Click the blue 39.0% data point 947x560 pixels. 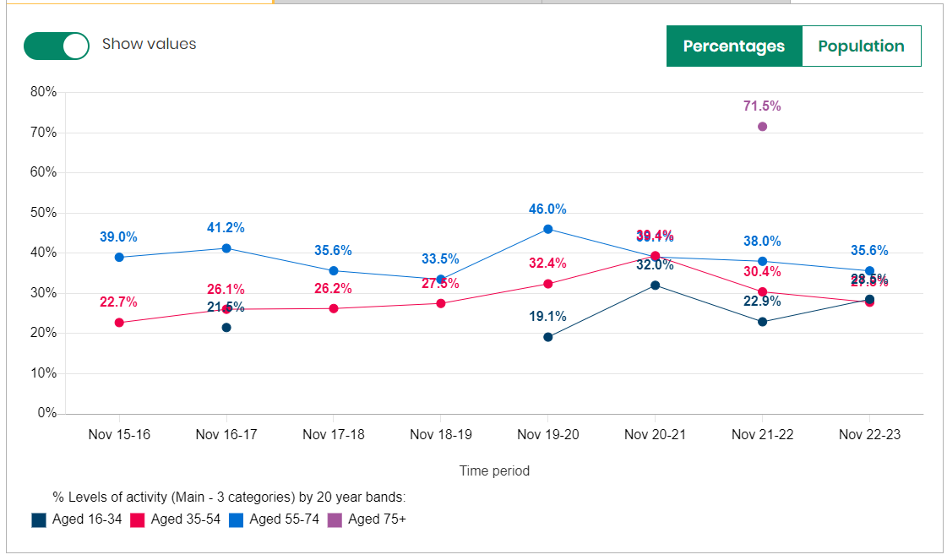[119, 257]
